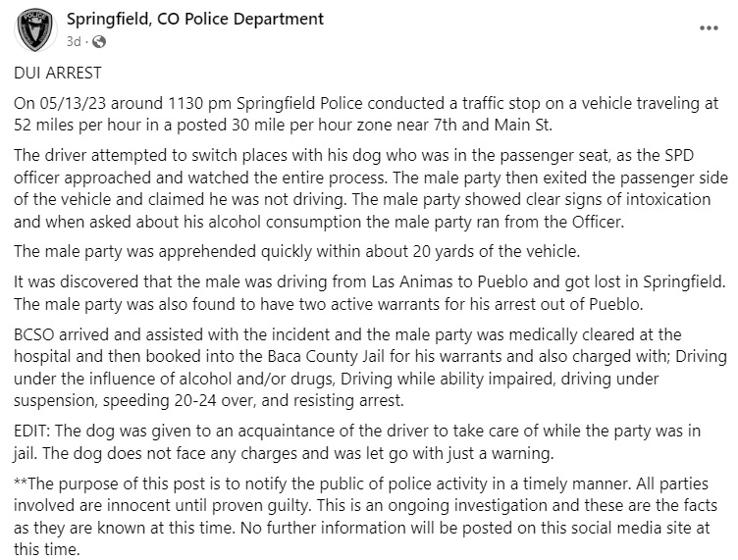The width and height of the screenshot is (738, 560).
Task: Click the 3d post timestamp
Action: tap(73, 42)
